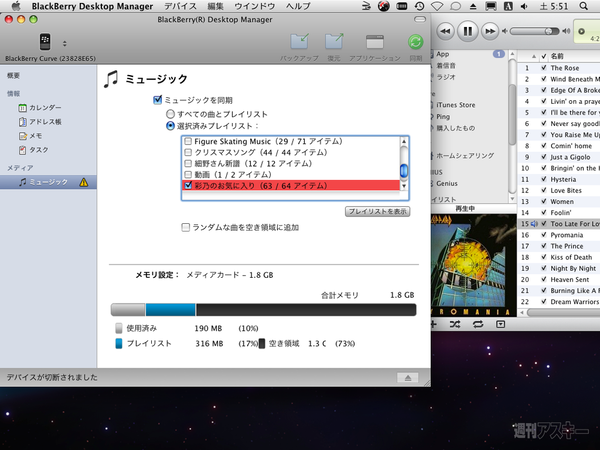Uncheck The Rose track checkbox
The height and width of the screenshot is (450, 600).
pos(543,68)
